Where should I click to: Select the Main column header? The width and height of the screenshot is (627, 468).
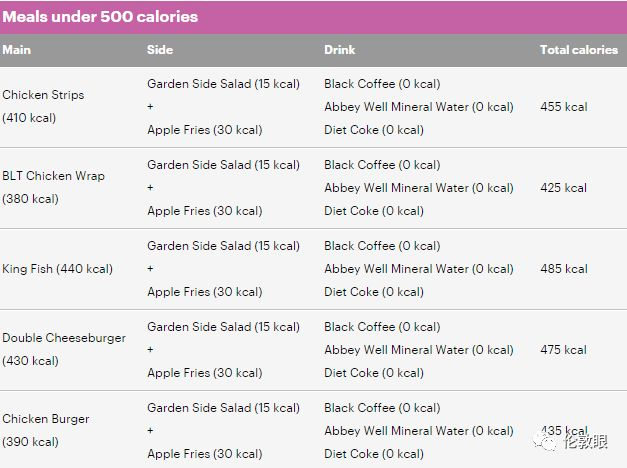[17, 50]
